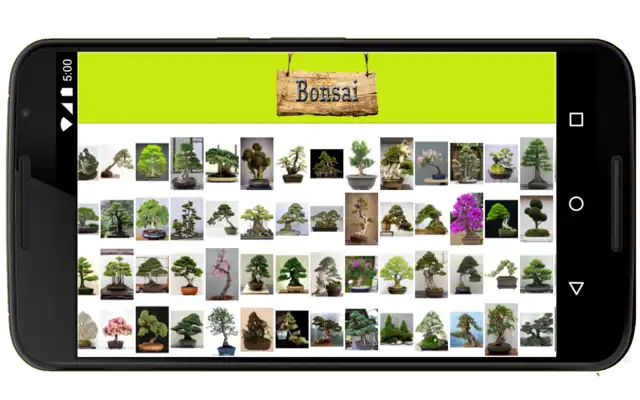Screen dimensions: 640x400
Task: Open the tall tree in blue pot
Action: pyautogui.click(x=222, y=331)
